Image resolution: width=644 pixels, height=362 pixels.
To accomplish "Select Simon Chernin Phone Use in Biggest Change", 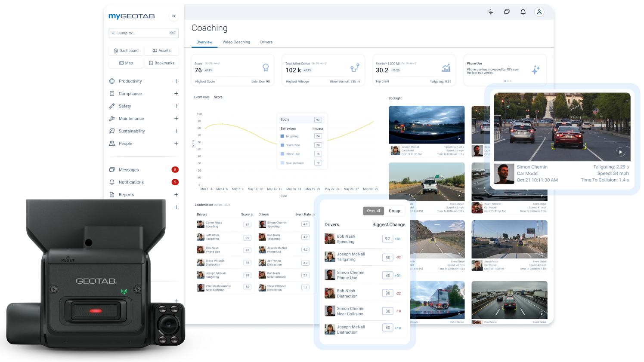I will [365, 275].
